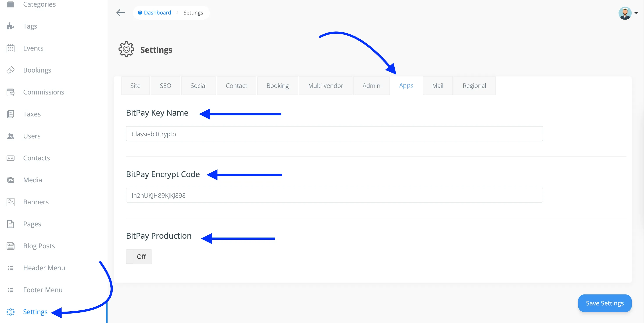Select the Users icon in sidebar
Screen dimensions: 644x323
(x=10, y=136)
